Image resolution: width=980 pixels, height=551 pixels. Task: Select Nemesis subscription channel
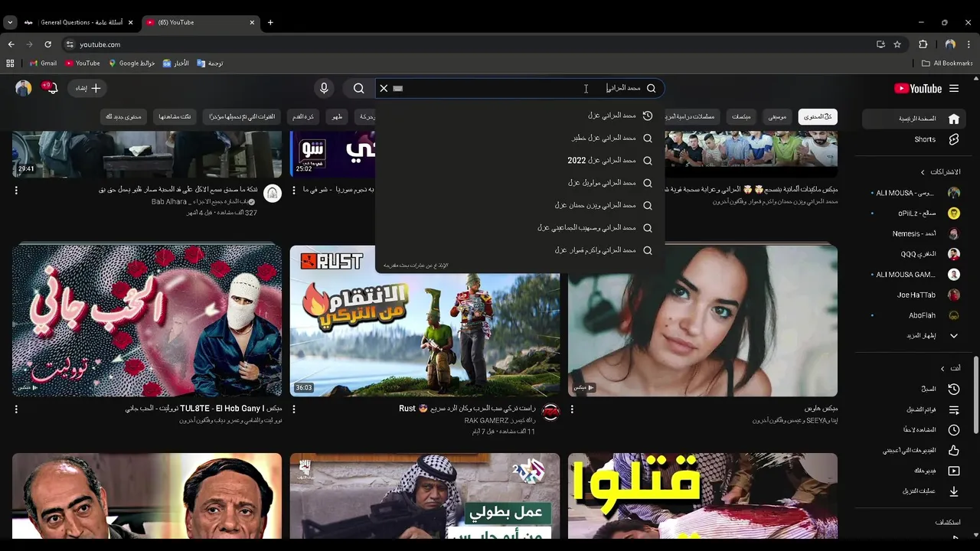(x=915, y=233)
